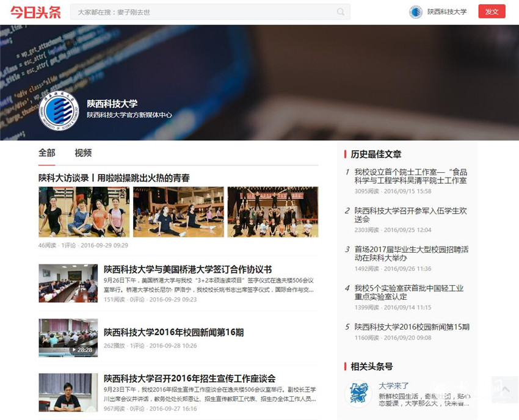Open the gym practice middle thumbnail
This screenshot has height=420, width=519.
click(x=178, y=212)
